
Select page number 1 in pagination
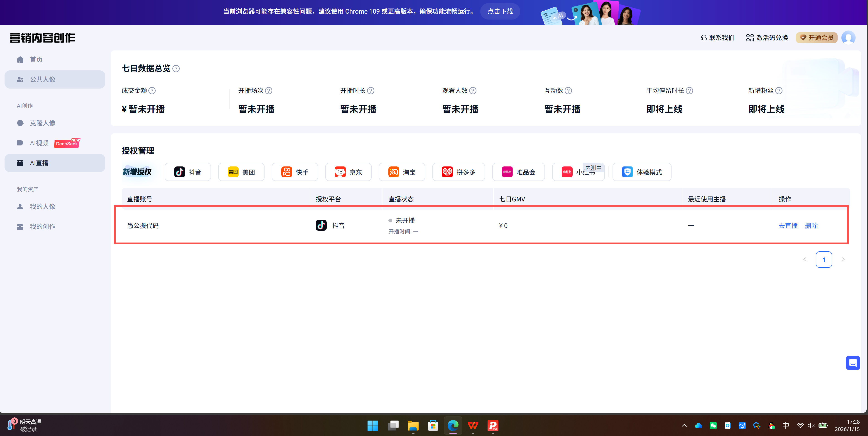point(824,259)
